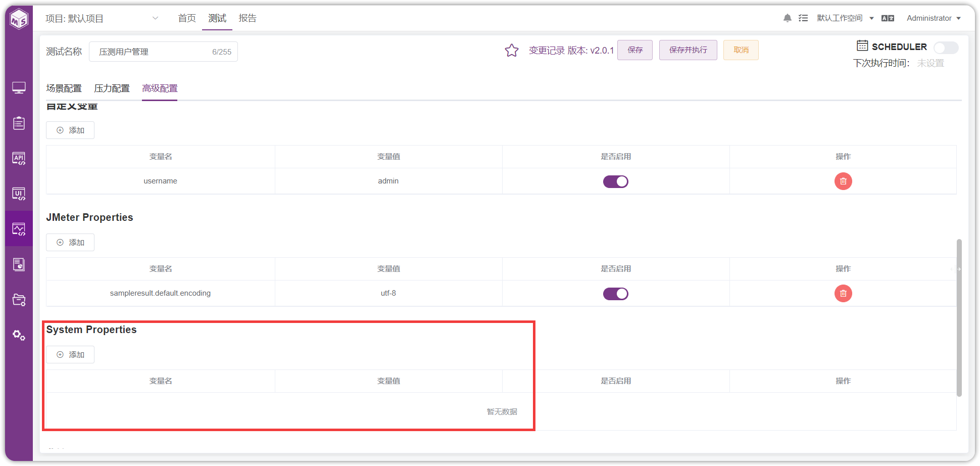Open the Administrator user menu

point(934,18)
